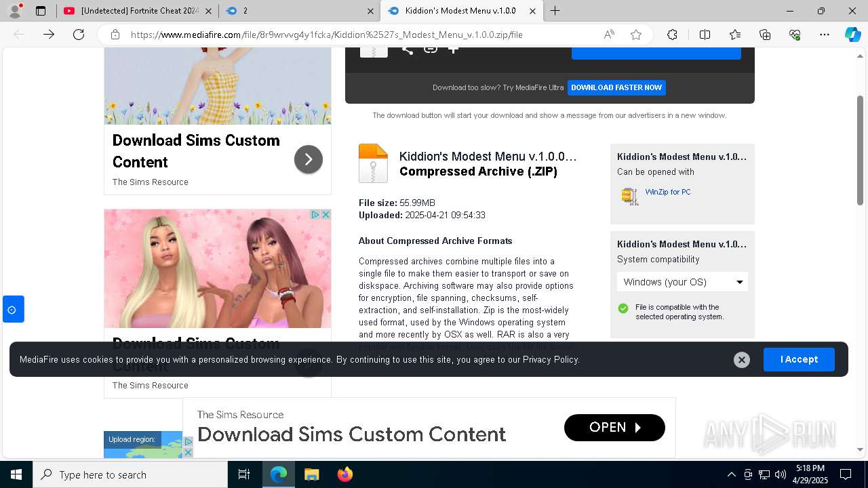
Task: Open the Privacy Policy link text
Action: tap(551, 359)
